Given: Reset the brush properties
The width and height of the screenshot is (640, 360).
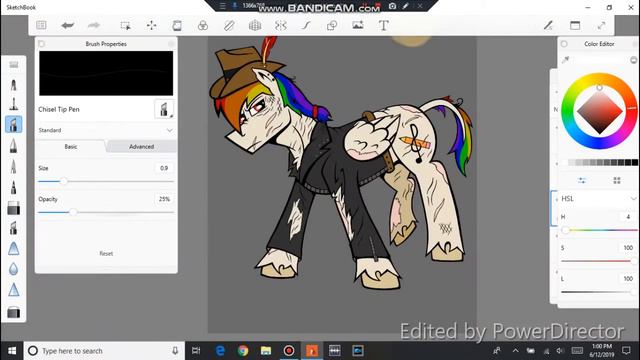Looking at the screenshot, I should tap(106, 253).
